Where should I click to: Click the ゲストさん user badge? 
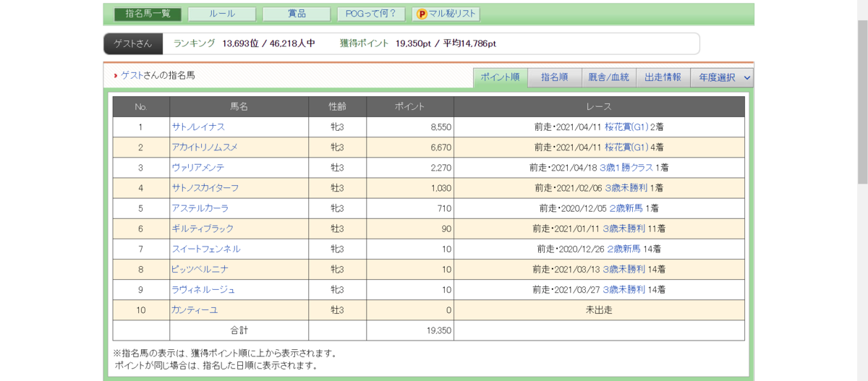[x=133, y=43]
